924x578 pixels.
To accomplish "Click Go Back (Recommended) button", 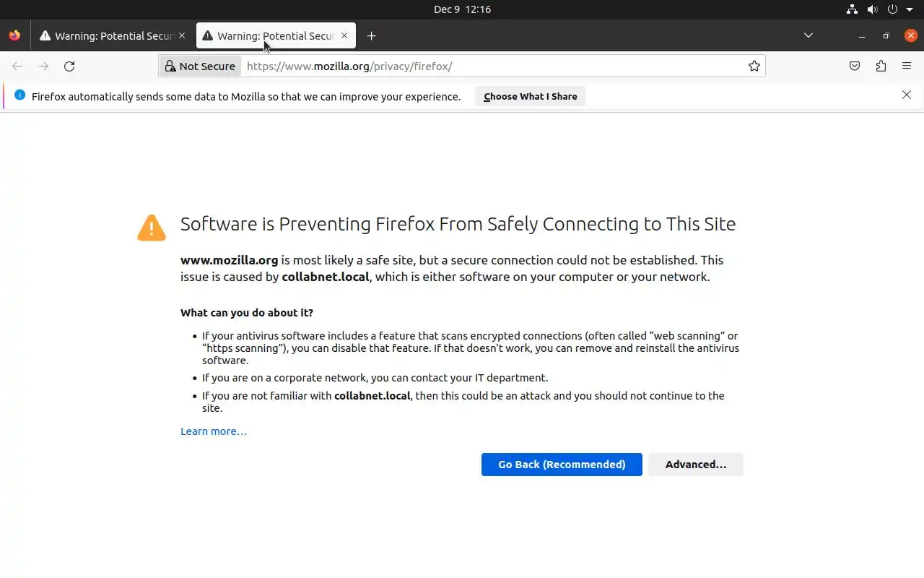I will [562, 465].
